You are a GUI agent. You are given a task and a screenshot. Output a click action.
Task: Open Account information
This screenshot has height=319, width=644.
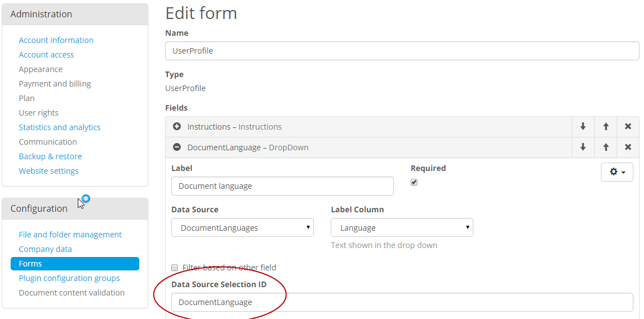[57, 40]
